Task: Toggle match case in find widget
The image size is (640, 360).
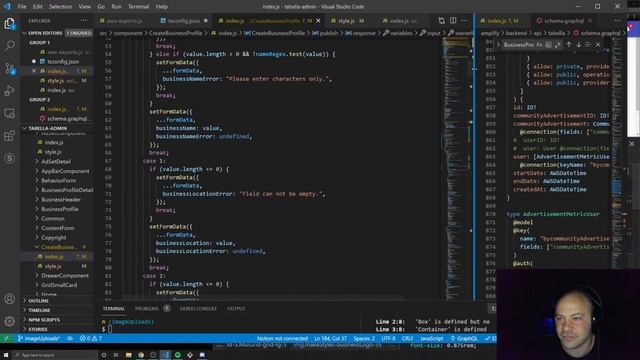Action: coord(539,44)
